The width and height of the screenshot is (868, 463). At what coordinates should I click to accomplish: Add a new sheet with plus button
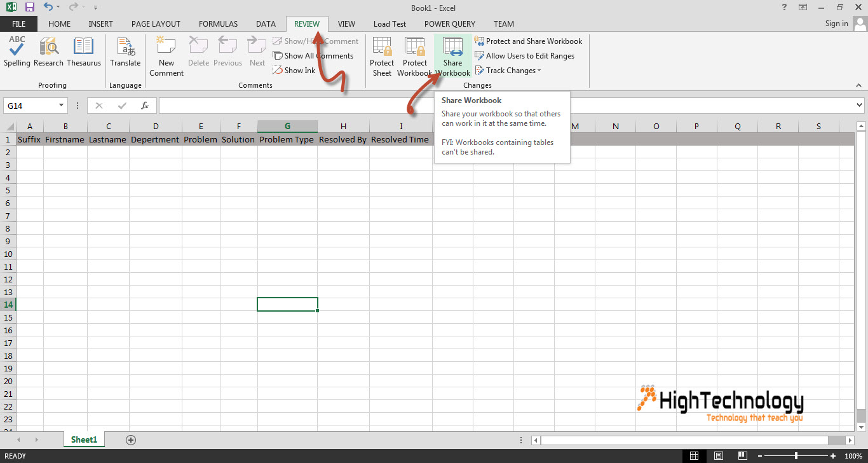[131, 439]
